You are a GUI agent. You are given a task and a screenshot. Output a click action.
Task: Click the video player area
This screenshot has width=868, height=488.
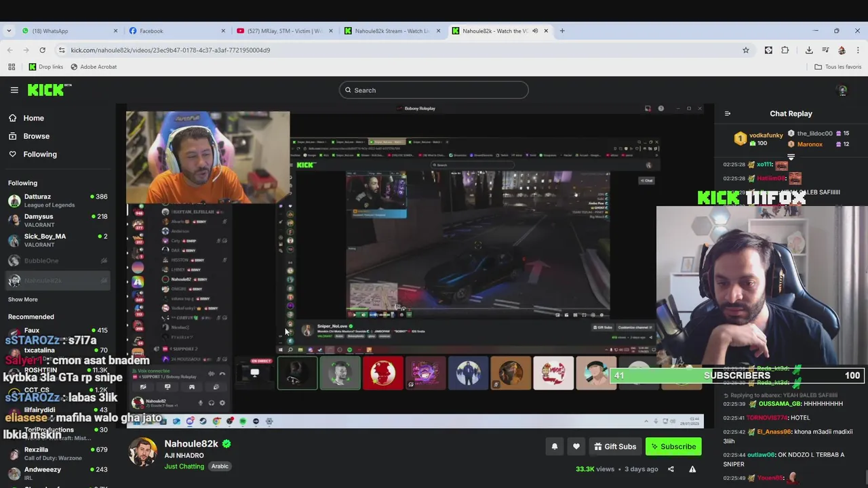[x=415, y=266]
